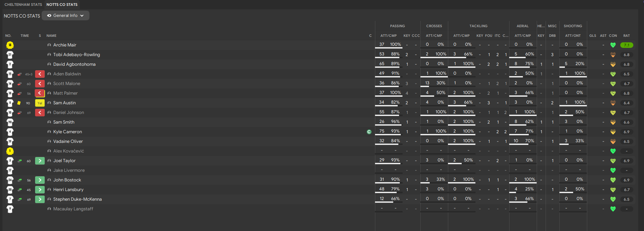Click the substituted-on arrow for John Bostock
This screenshot has width=644, height=231.
(x=40, y=180)
